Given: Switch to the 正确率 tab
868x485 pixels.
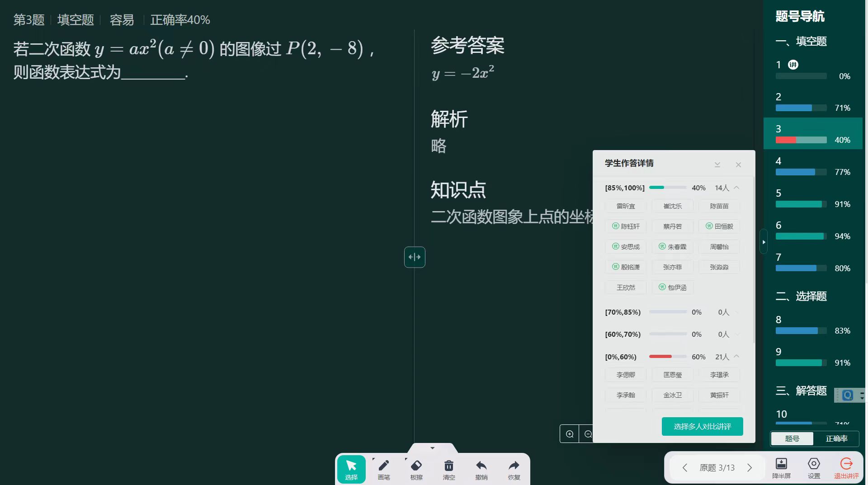Looking at the screenshot, I should coord(837,438).
